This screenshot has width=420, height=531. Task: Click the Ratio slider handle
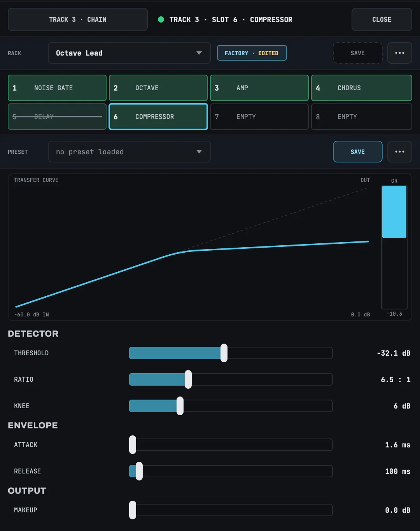[188, 379]
